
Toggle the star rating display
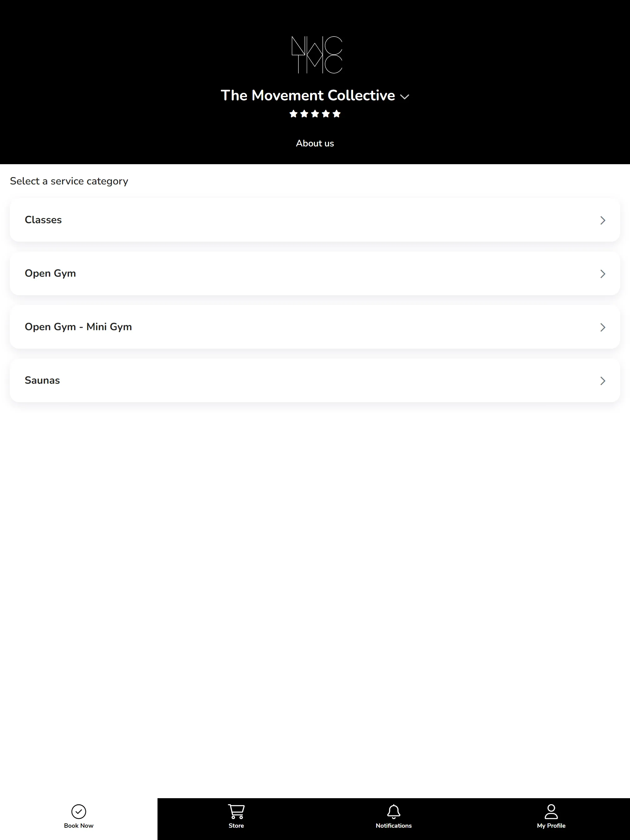click(315, 114)
